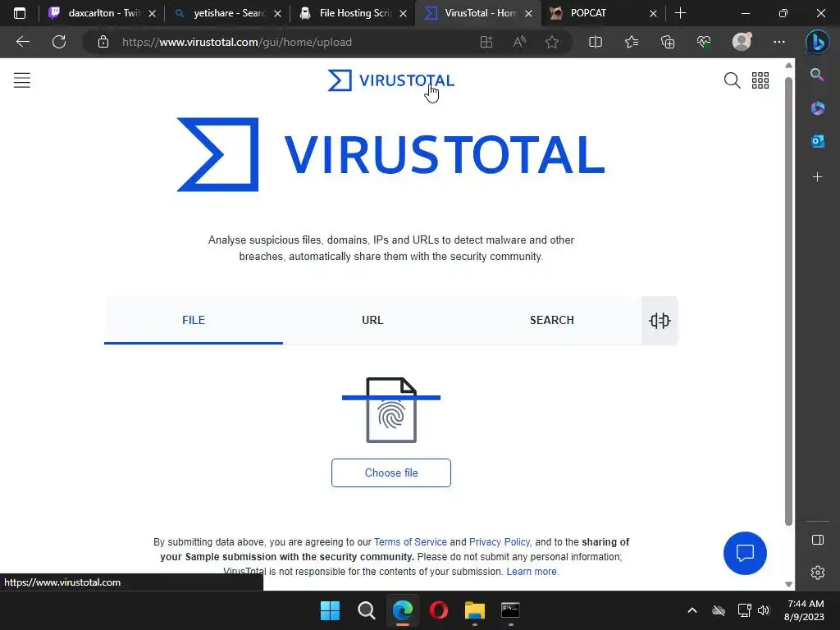The height and width of the screenshot is (630, 840).
Task: Click the fingerprint file upload icon
Action: (x=391, y=410)
